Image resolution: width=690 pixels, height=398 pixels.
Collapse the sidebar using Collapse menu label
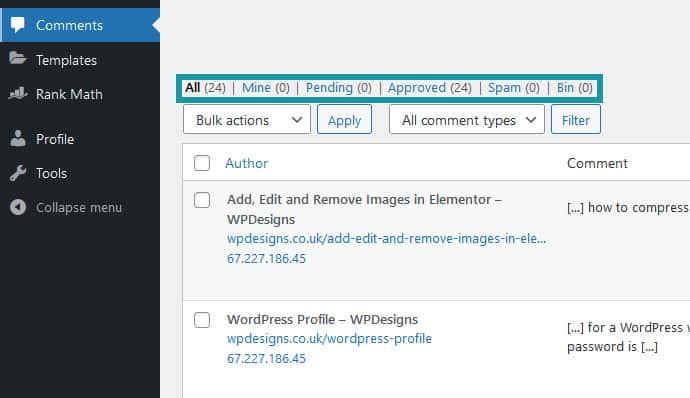[79, 207]
